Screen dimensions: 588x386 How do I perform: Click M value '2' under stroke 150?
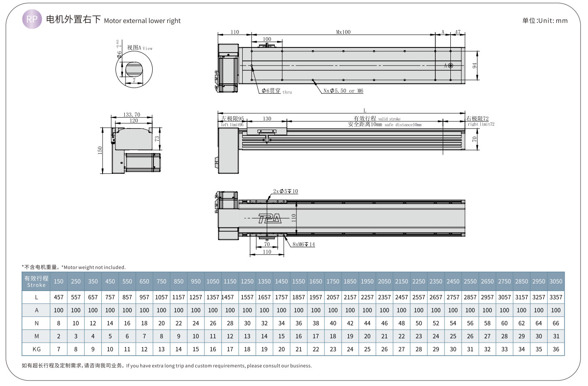(59, 336)
